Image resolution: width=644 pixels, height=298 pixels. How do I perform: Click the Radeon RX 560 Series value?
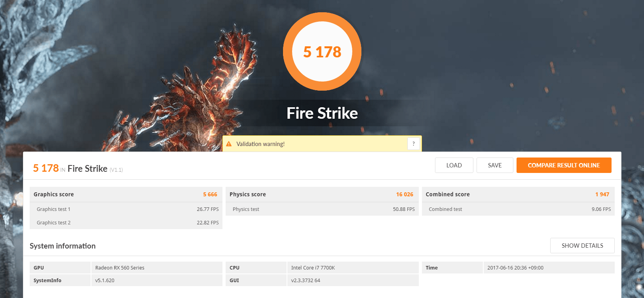120,268
